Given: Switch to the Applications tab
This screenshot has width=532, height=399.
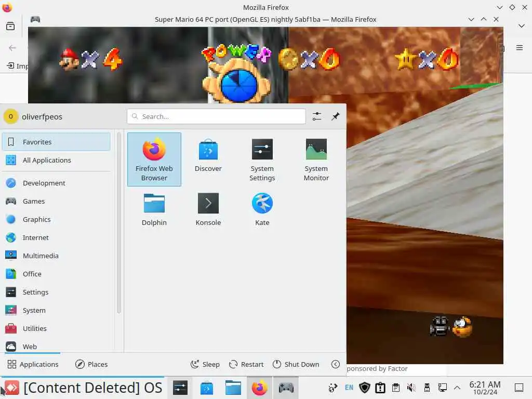Looking at the screenshot, I should tap(33, 364).
